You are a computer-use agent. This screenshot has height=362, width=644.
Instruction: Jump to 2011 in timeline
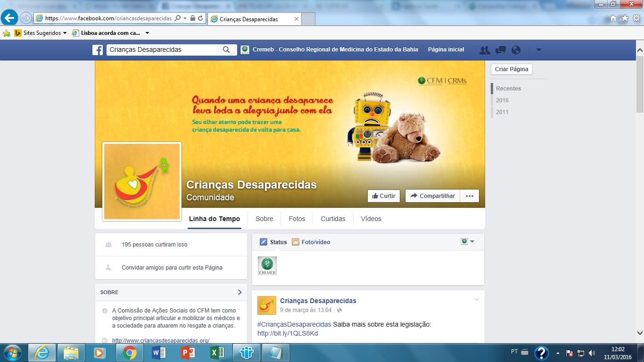point(502,112)
